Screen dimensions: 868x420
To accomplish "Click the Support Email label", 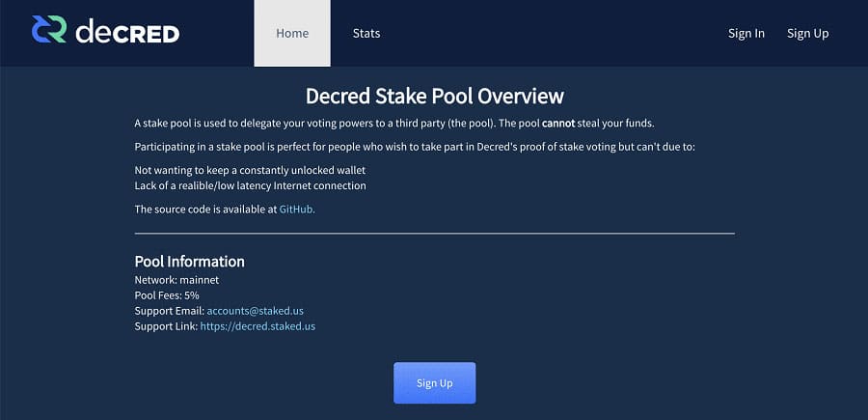I will pos(169,311).
